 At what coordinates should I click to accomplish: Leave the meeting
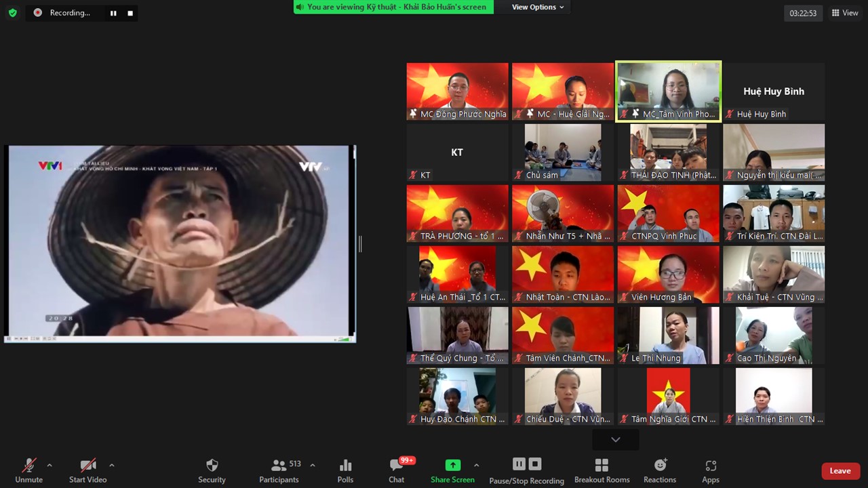pyautogui.click(x=841, y=471)
